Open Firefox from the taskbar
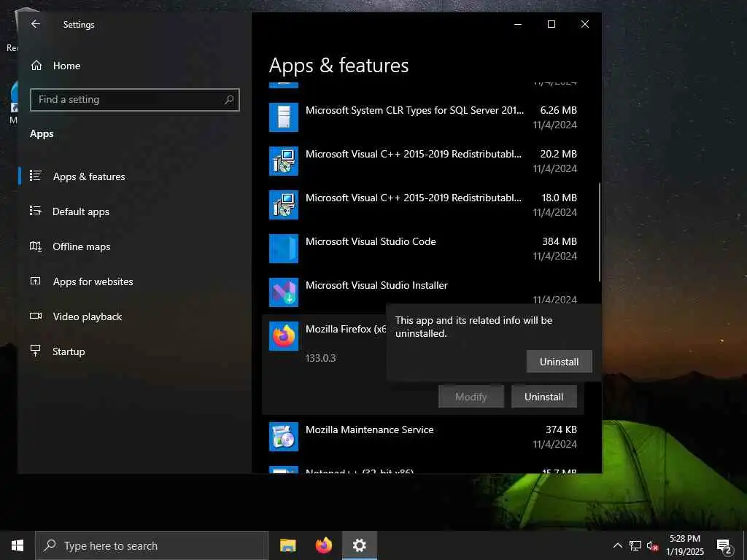 point(324,545)
